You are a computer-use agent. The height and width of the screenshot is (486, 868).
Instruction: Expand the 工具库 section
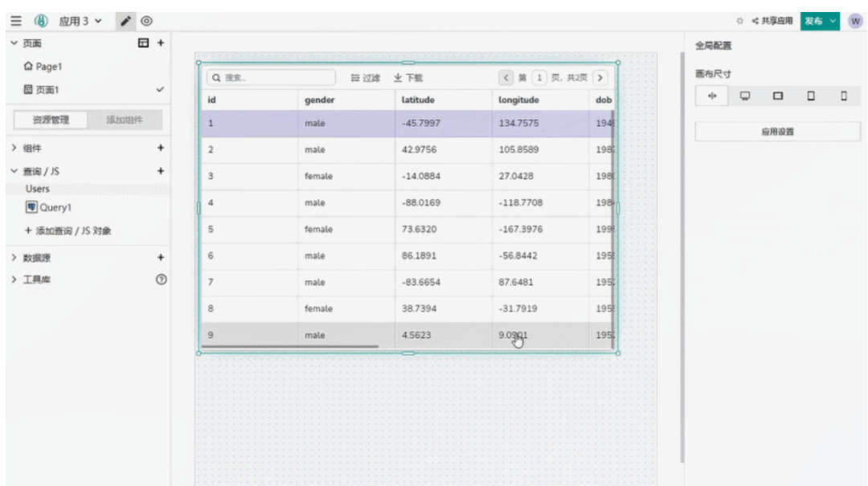pos(14,280)
